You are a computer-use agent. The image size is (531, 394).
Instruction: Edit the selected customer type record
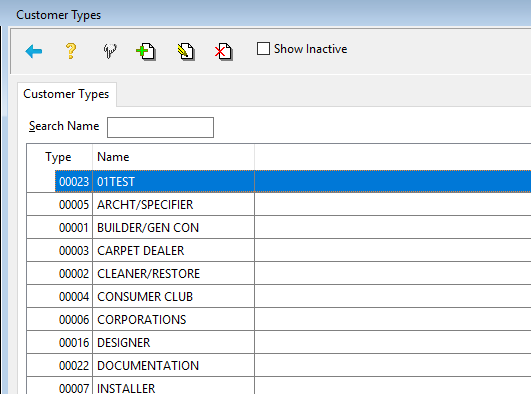click(x=186, y=52)
